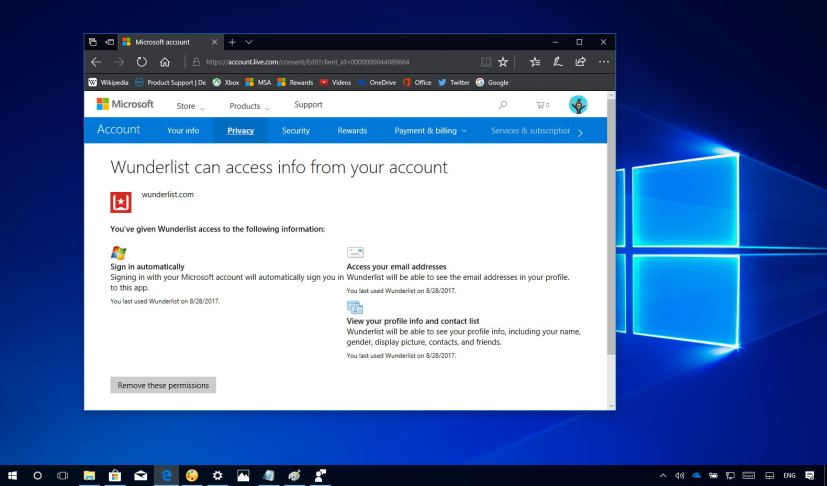This screenshot has height=486, width=827.
Task: Open Action Center notifications icon
Action: (x=810, y=475)
